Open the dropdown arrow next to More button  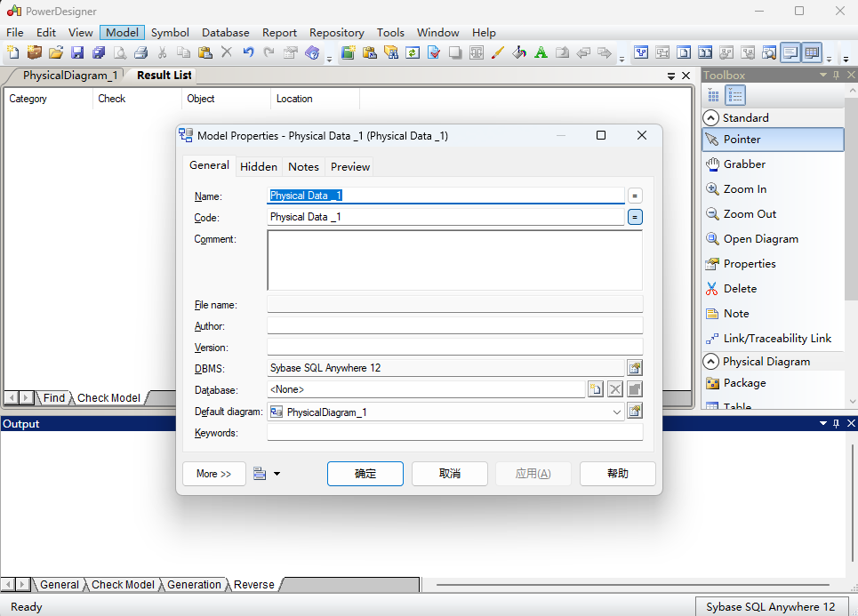coord(277,474)
